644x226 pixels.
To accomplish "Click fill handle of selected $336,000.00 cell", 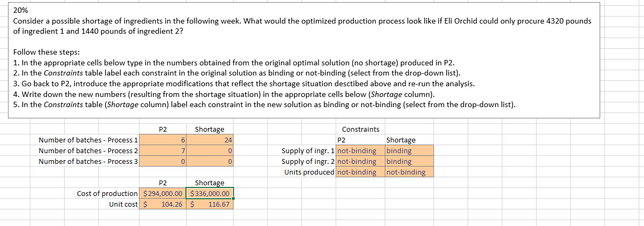I will click(234, 199).
